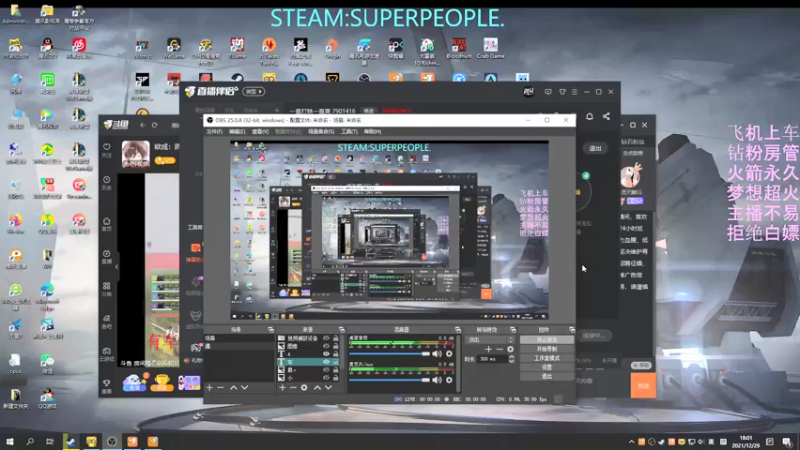The width and height of the screenshot is (800, 450).
Task: Adjust Mic/Aux volume slider
Action: [390, 380]
